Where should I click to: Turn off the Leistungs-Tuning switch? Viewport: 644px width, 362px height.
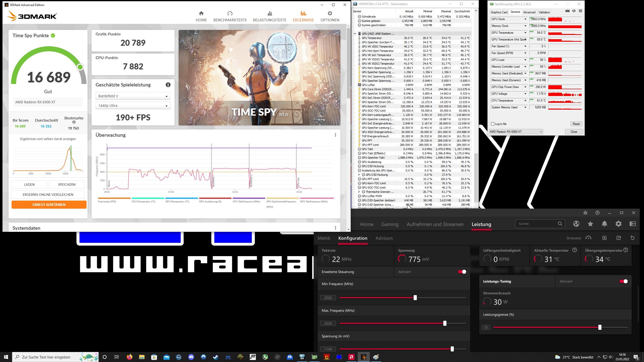click(x=623, y=281)
